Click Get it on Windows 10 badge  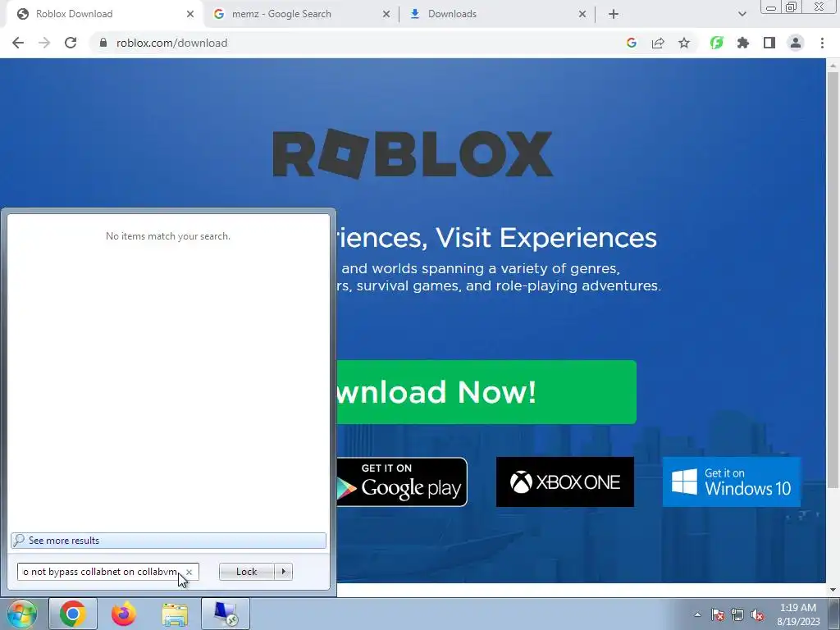(x=731, y=482)
